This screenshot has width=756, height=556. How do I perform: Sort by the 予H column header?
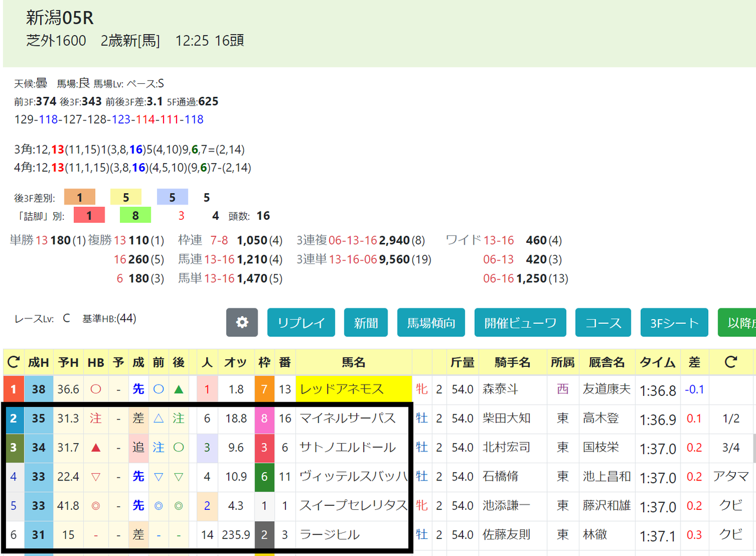68,362
